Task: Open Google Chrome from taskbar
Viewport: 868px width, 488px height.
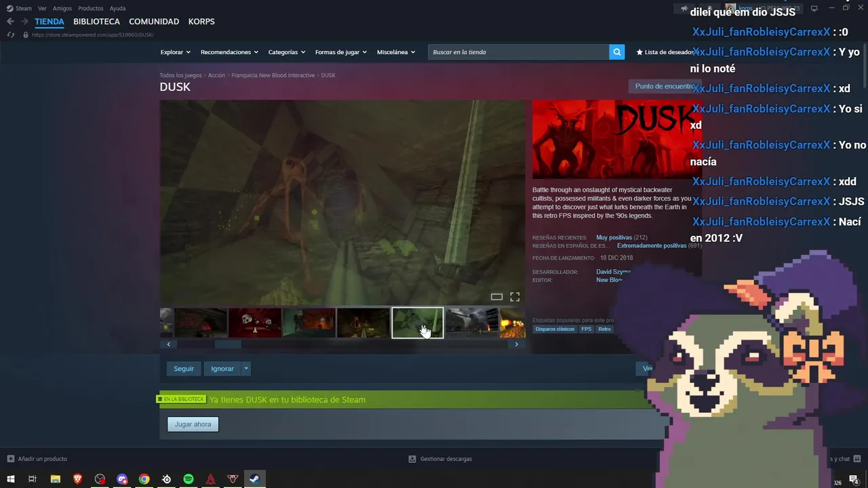Action: point(144,479)
